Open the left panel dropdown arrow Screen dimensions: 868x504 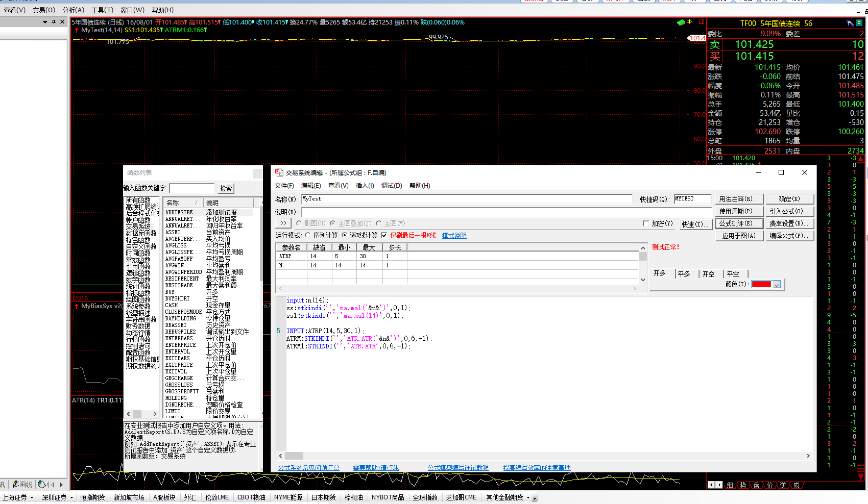(45, 21)
